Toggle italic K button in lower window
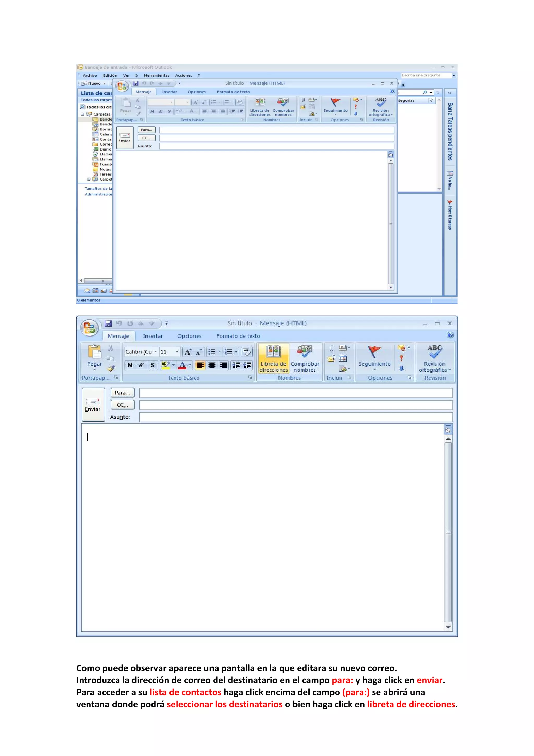 [x=141, y=365]
